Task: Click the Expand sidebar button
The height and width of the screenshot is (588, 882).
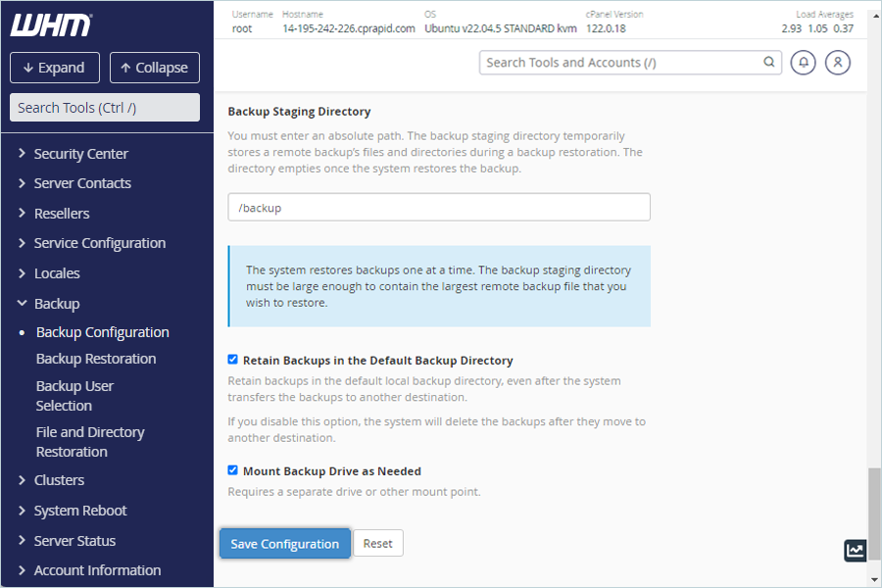Action: click(x=55, y=68)
